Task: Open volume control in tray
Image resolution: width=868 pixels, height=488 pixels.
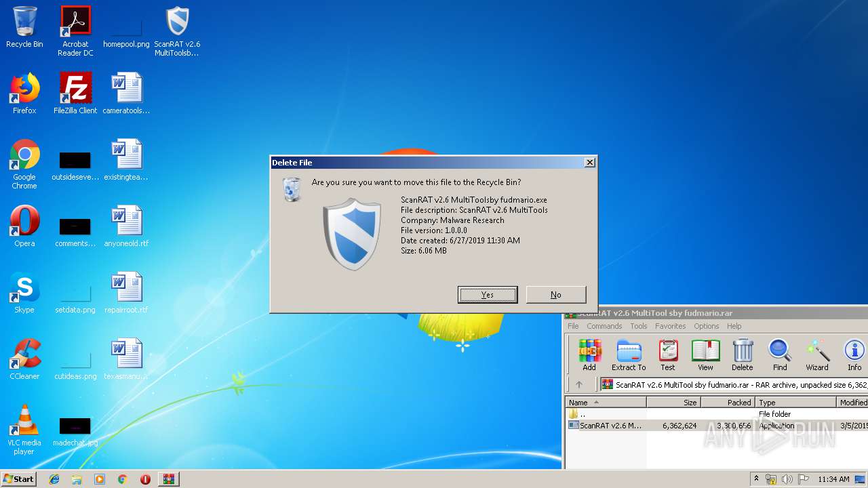Action: click(787, 479)
